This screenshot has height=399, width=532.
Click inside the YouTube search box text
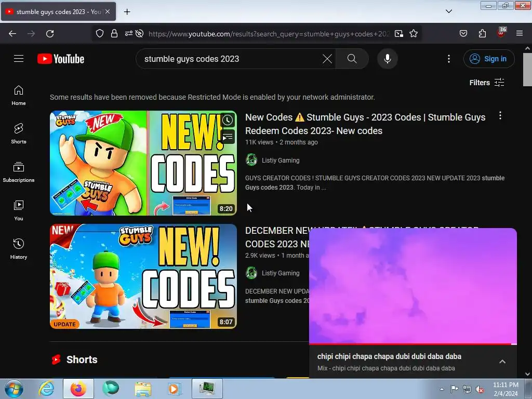[x=192, y=59]
